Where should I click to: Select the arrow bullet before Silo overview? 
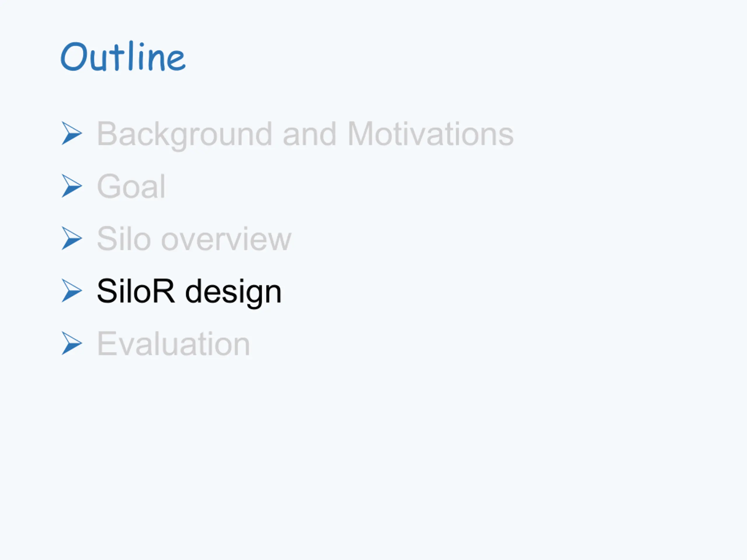[71, 238]
